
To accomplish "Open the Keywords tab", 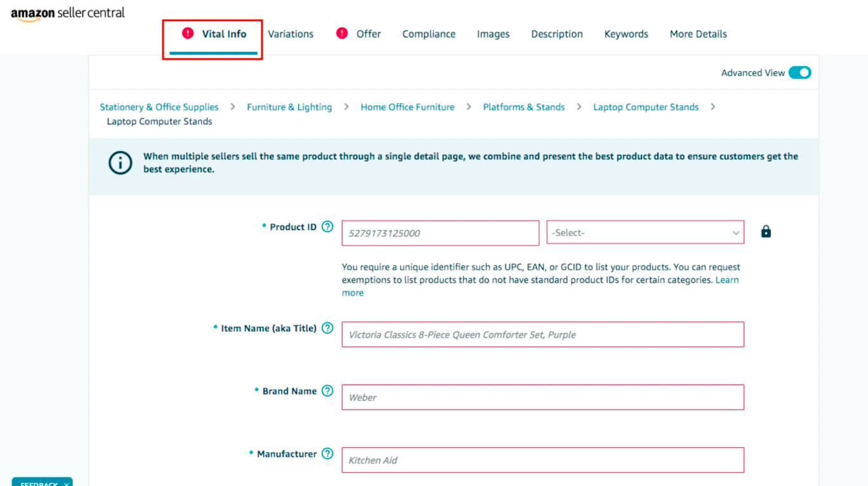I will tap(626, 34).
